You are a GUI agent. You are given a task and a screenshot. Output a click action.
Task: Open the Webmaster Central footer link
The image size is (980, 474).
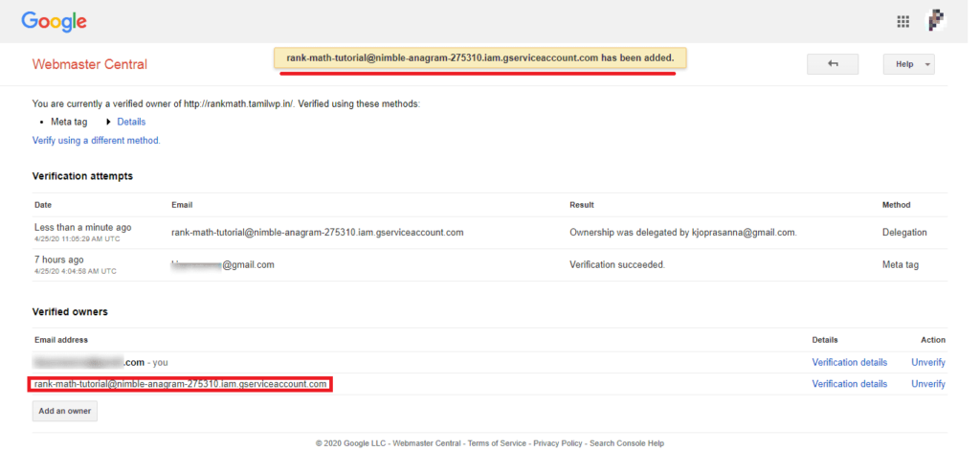click(428, 443)
